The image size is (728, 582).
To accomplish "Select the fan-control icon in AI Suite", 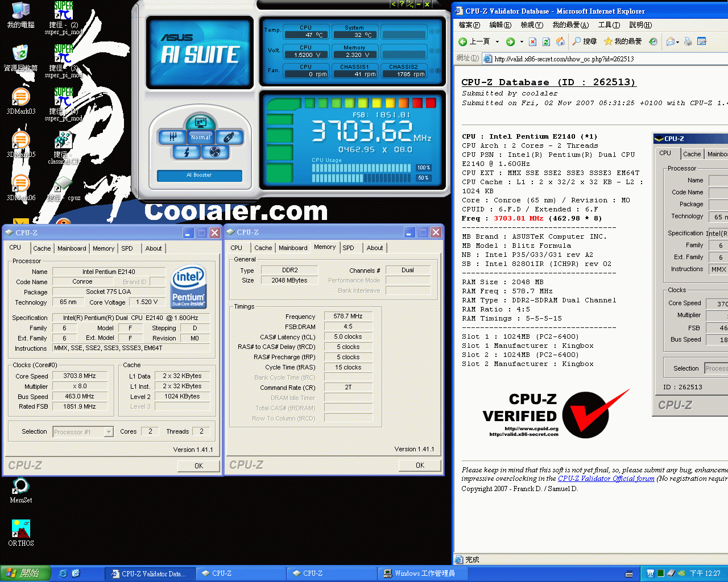I will (x=215, y=152).
